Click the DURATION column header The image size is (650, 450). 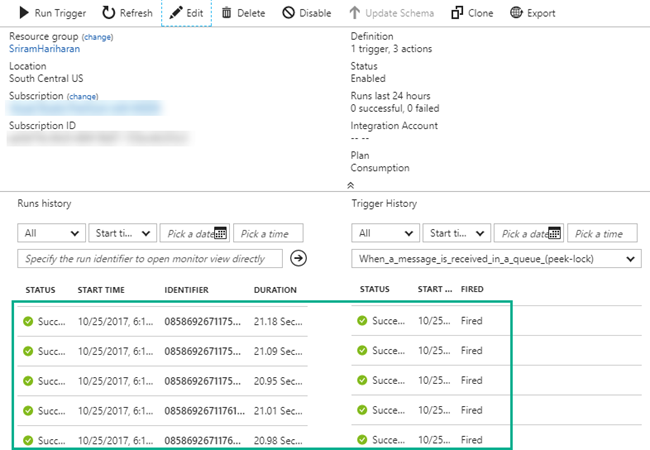[x=275, y=290]
